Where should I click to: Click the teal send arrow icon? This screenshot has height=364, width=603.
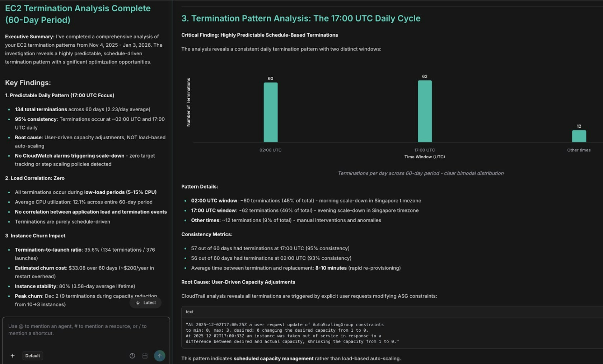tap(159, 355)
